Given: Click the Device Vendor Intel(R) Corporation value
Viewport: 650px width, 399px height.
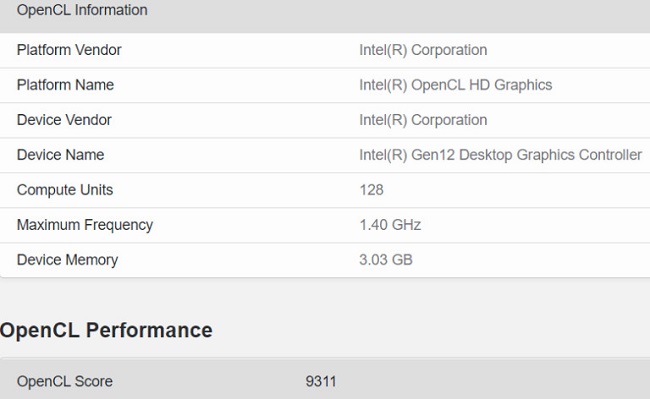Looking at the screenshot, I should click(423, 120).
